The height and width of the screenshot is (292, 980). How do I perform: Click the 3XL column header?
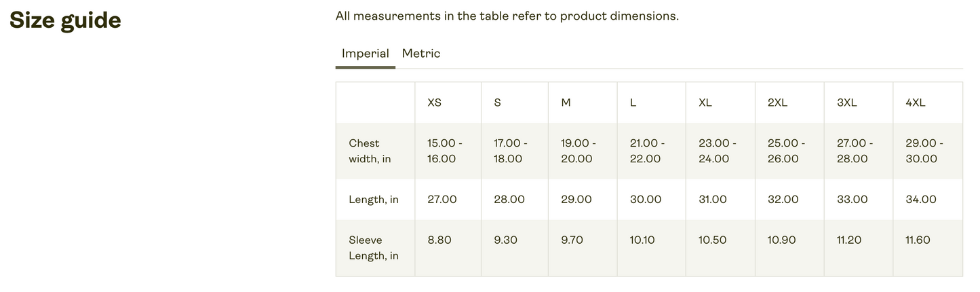[x=846, y=103]
